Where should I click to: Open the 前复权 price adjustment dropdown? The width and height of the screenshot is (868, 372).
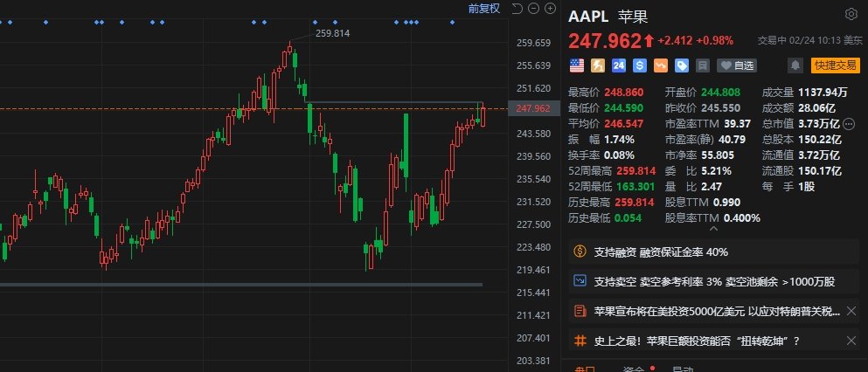(483, 8)
